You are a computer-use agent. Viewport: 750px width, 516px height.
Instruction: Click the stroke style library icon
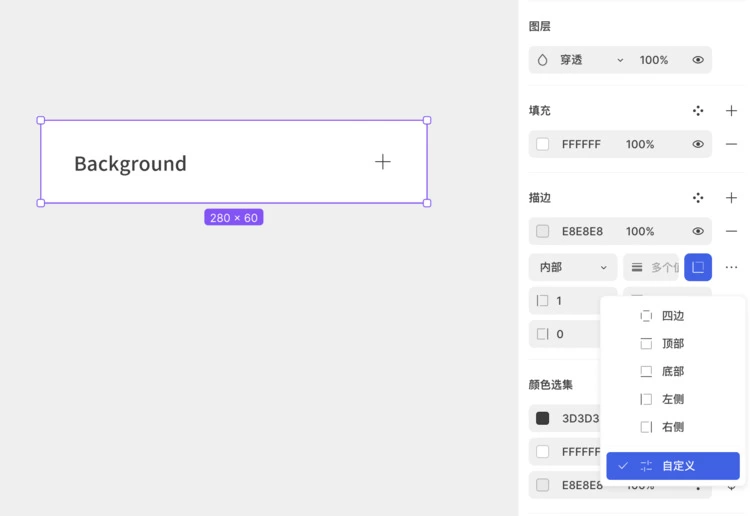point(698,198)
